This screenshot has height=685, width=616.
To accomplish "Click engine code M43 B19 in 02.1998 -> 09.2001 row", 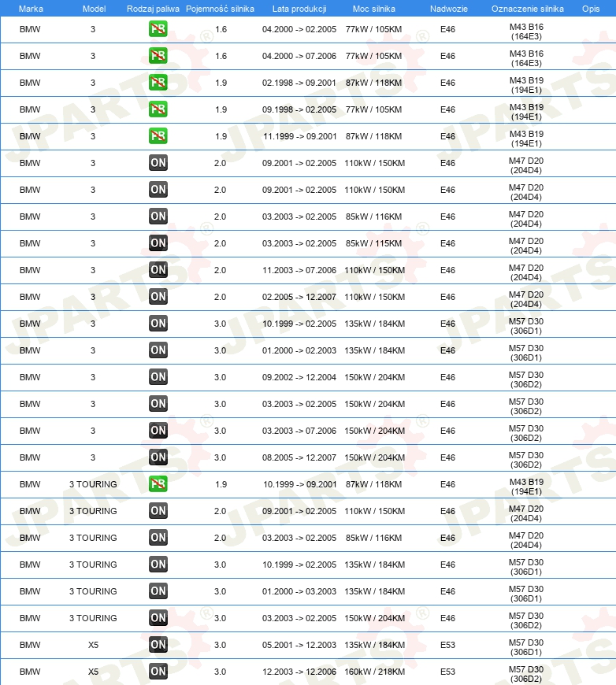I will 526,85.
